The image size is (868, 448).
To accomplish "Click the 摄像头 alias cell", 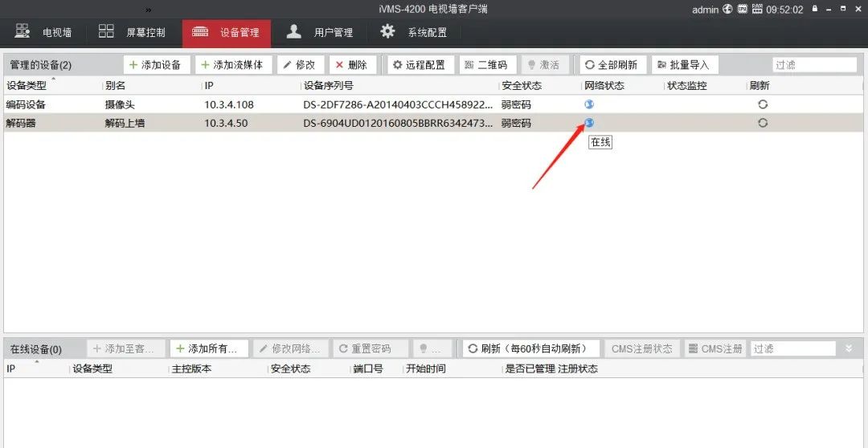I will [120, 104].
